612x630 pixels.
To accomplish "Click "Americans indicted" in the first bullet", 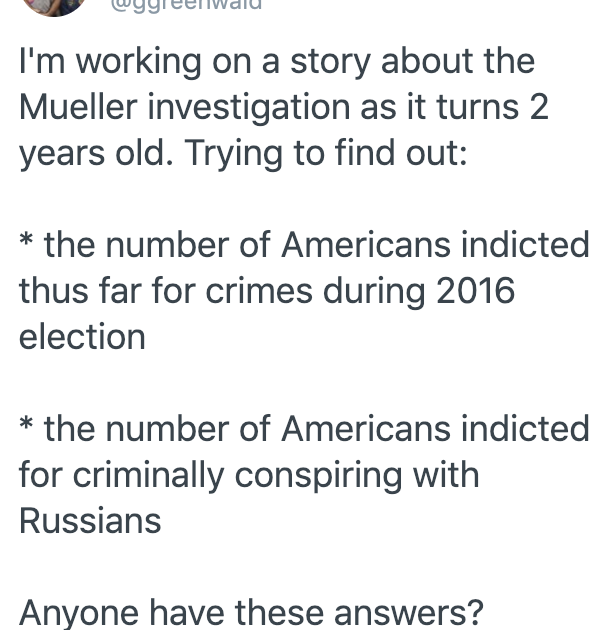I will (435, 244).
